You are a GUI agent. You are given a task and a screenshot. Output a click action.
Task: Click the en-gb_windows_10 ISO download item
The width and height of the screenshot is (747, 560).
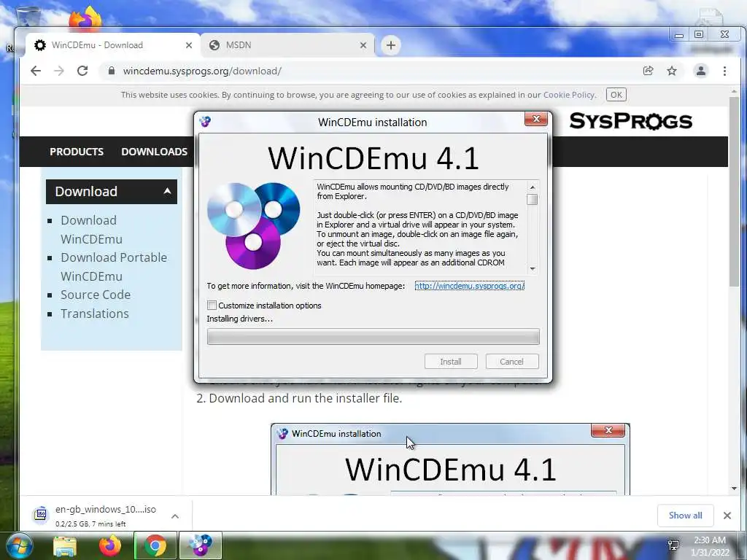[x=106, y=516]
